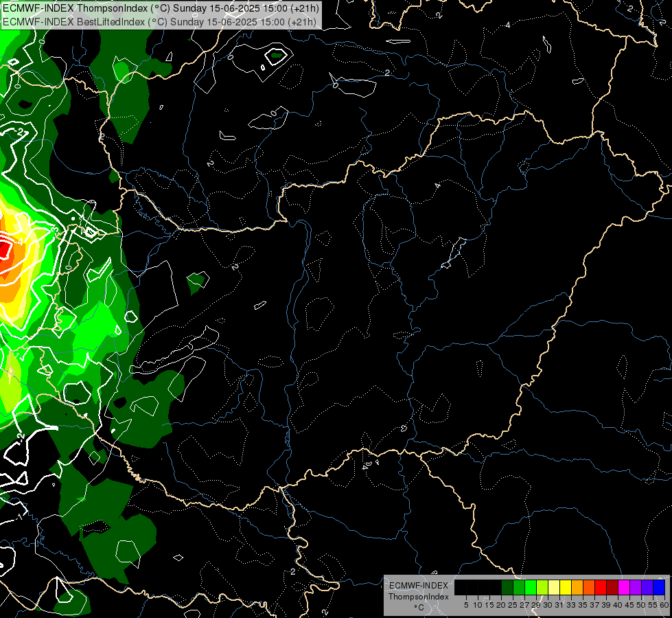Click the legend tick label 27
672x618 pixels.
coord(524,605)
